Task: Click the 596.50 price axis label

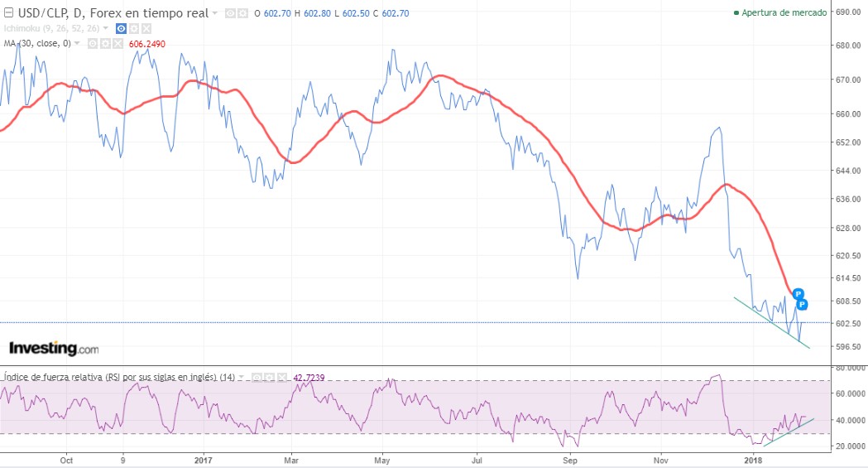Action: tap(847, 346)
